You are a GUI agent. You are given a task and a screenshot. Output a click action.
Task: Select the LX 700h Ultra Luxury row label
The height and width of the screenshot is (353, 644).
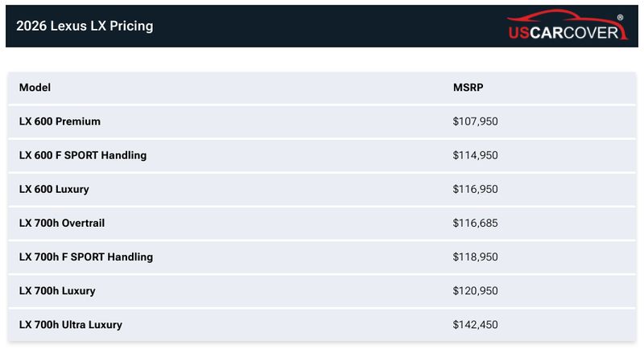[71, 325]
